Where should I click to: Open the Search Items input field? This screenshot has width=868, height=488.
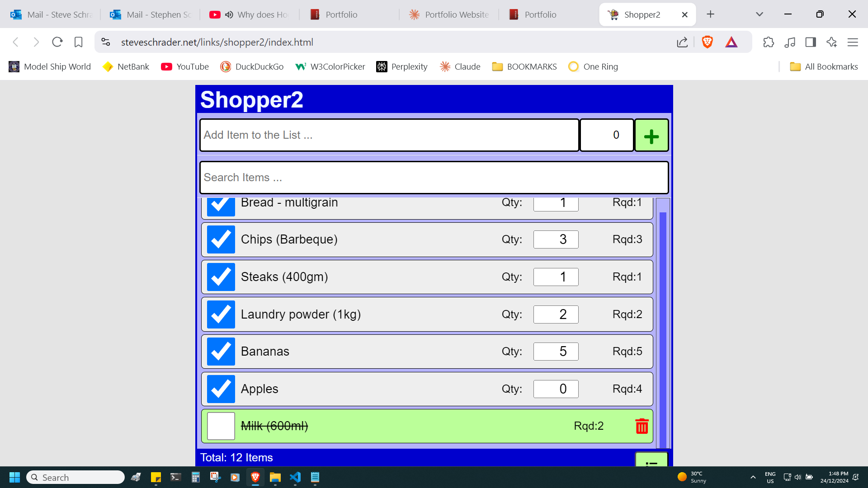click(x=434, y=177)
